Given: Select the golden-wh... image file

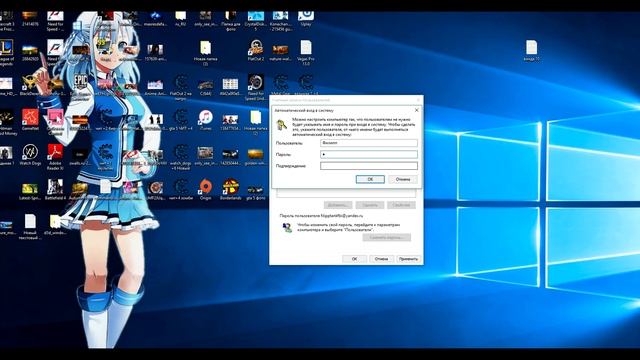Looking at the screenshot, I should 256,154.
